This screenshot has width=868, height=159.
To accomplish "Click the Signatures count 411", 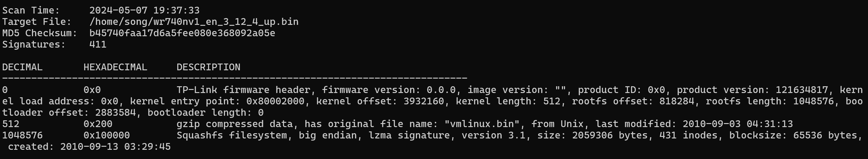I will pos(98,44).
